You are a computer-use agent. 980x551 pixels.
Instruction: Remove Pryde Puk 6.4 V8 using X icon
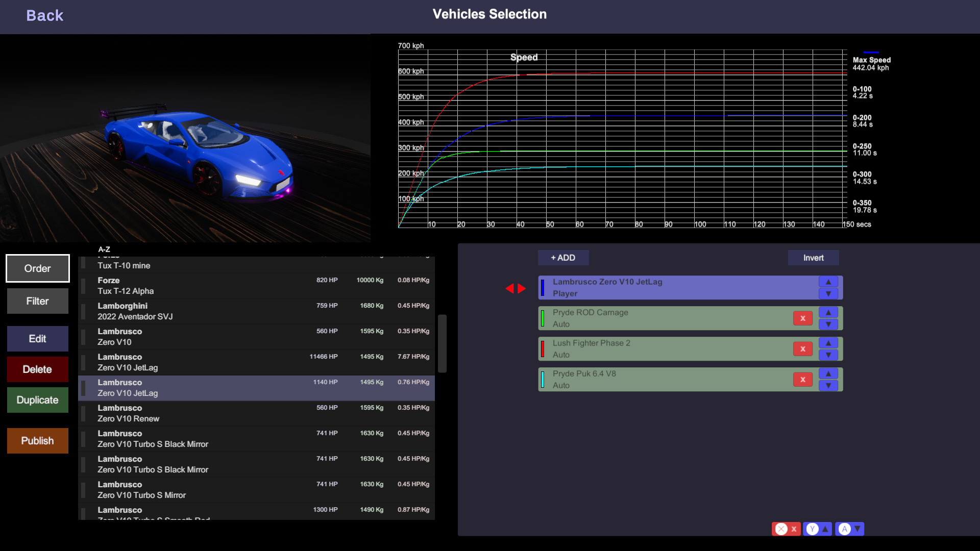click(802, 379)
